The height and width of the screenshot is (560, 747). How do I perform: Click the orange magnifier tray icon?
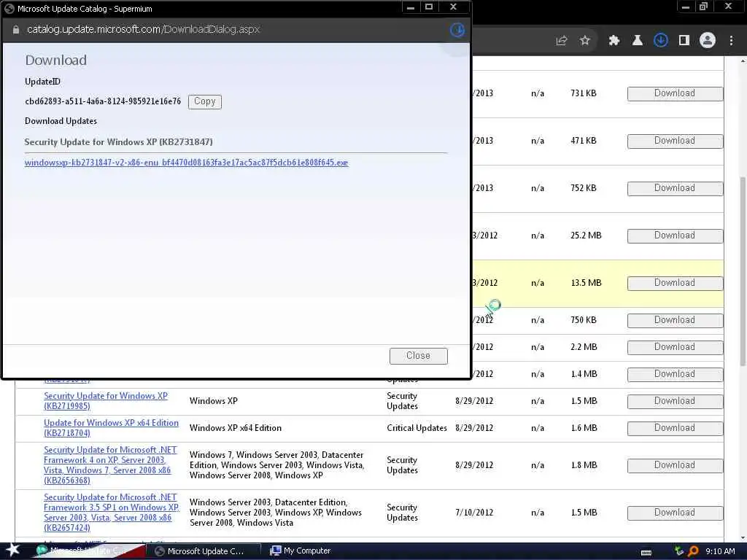coord(693,551)
